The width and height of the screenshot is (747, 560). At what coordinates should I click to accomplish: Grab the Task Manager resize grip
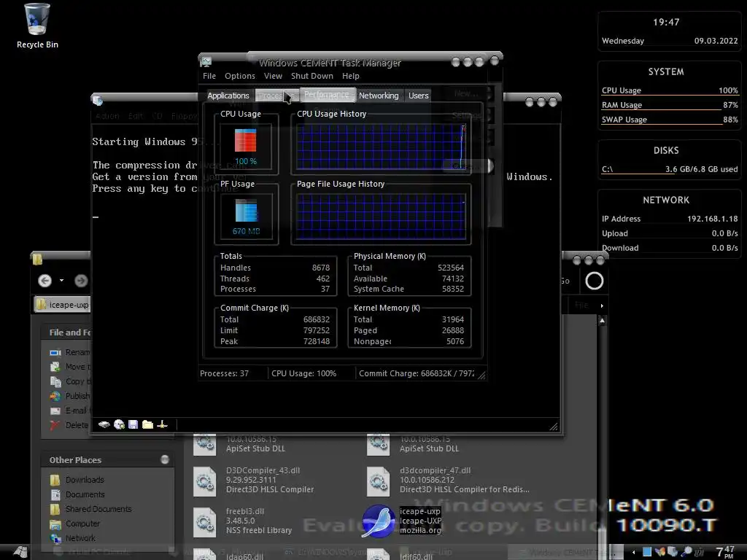coord(481,376)
